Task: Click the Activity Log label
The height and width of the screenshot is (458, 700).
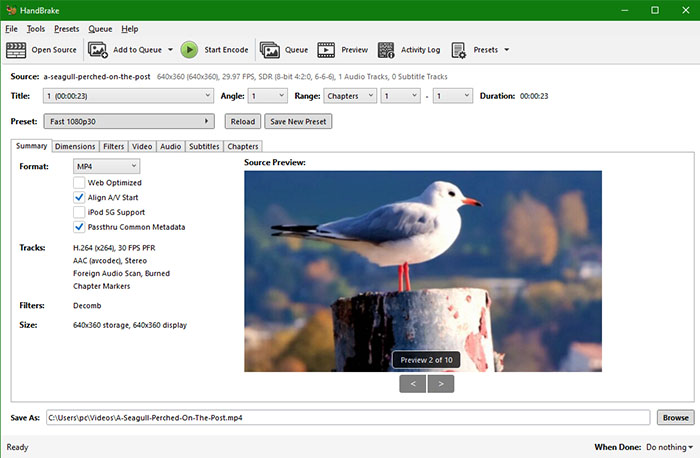Action: tap(421, 50)
